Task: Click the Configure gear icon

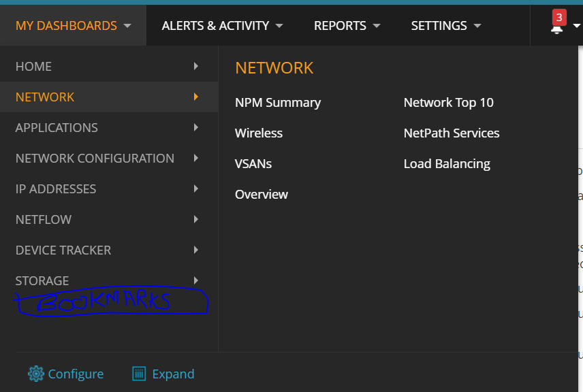Action: click(36, 374)
